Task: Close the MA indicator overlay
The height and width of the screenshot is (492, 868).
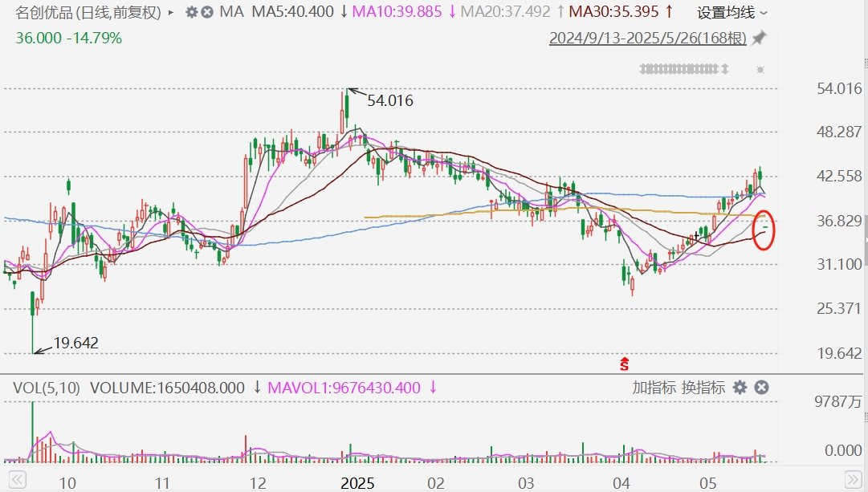Action: 207,12
